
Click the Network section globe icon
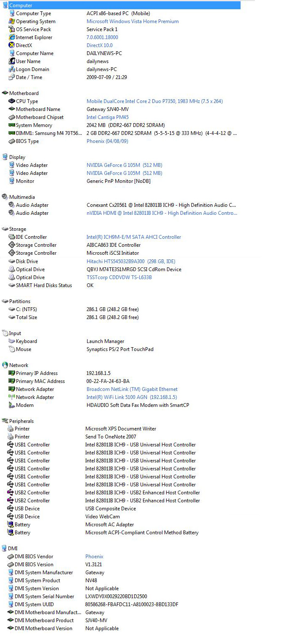[x=5, y=365]
